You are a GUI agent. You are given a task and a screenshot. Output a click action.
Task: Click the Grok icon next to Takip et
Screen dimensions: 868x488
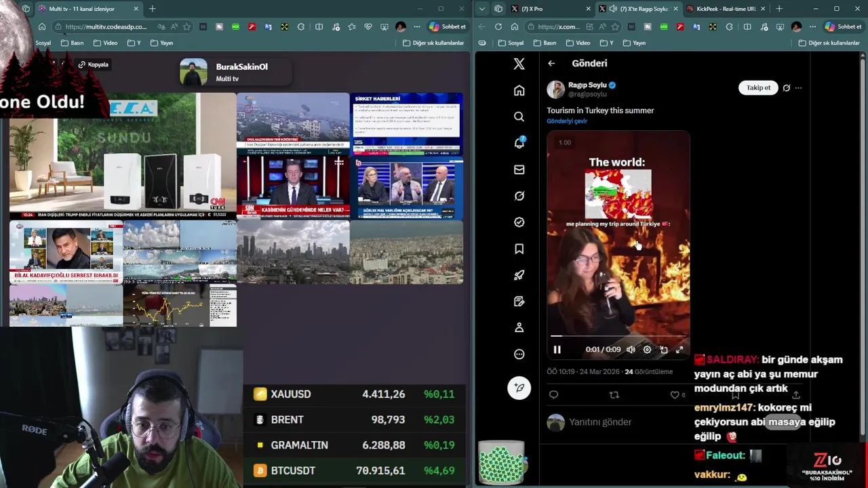786,87
